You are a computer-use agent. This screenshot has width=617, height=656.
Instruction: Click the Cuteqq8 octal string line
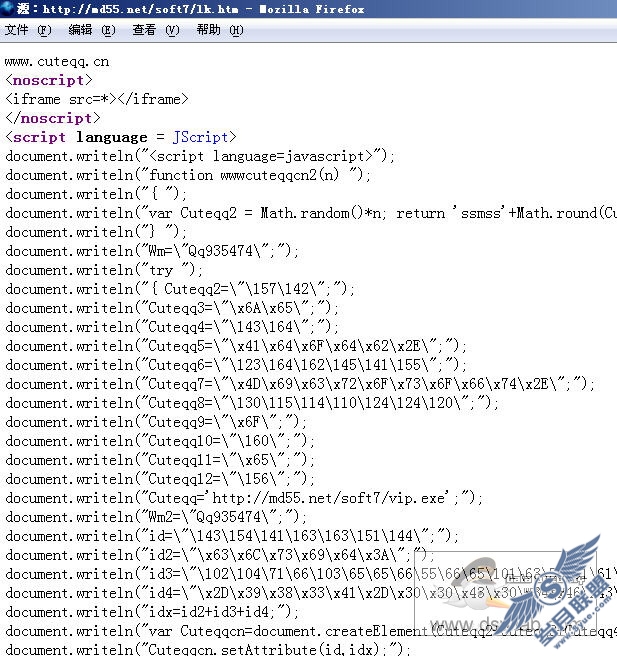(252, 403)
